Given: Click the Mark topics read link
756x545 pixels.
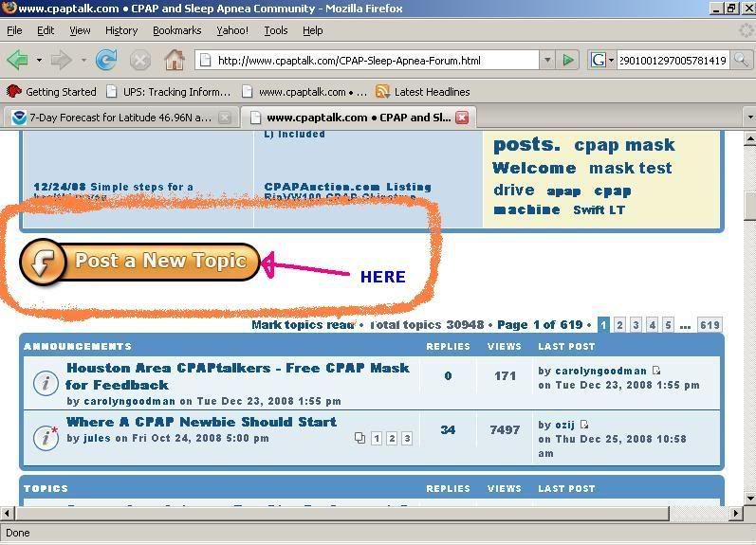Looking at the screenshot, I should tap(303, 325).
